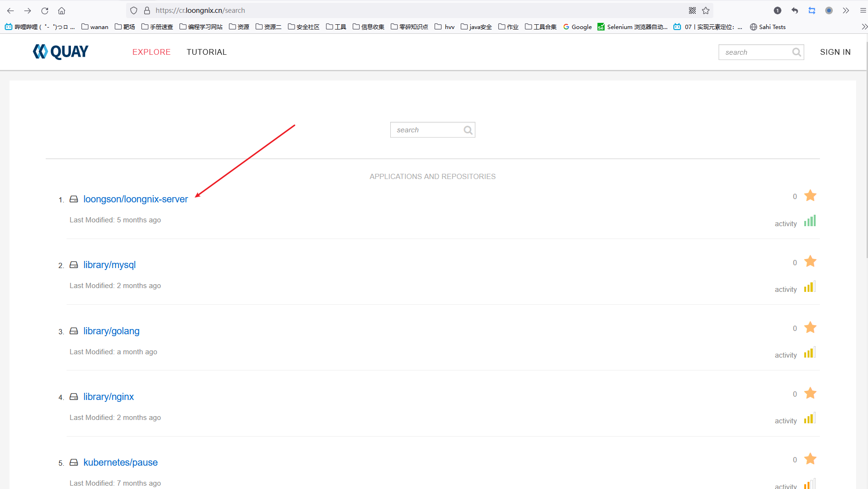Click the header search magnifier icon
Image resolution: width=868 pixels, height=489 pixels.
(x=797, y=52)
